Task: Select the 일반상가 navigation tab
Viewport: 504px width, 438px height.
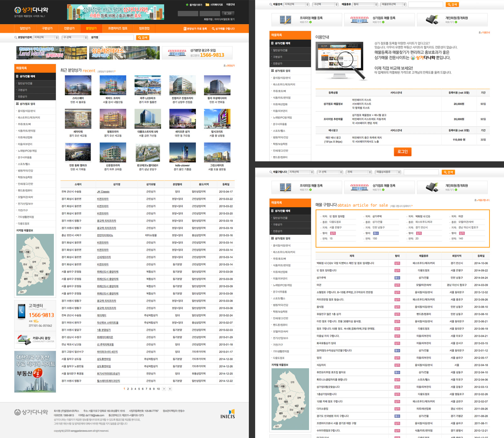Action: point(25,28)
